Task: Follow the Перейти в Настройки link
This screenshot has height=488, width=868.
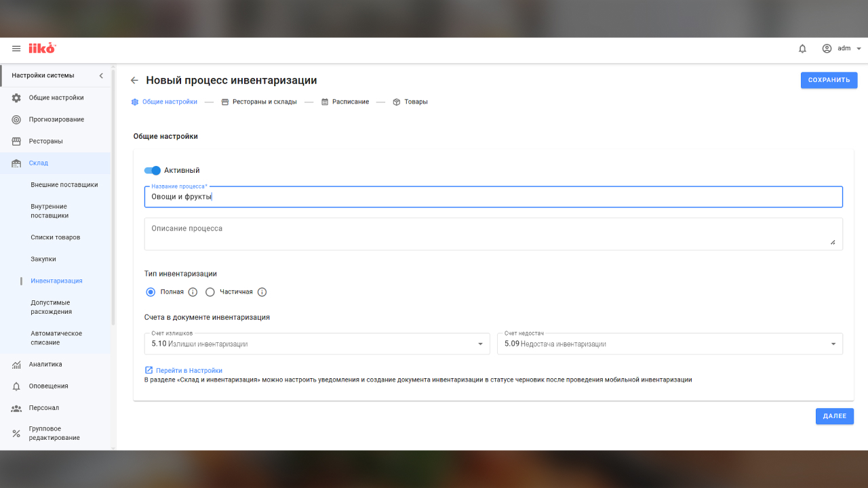Action: click(x=189, y=371)
